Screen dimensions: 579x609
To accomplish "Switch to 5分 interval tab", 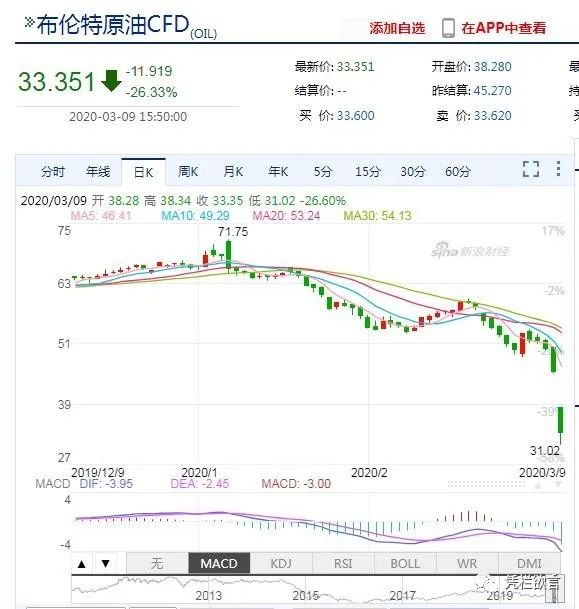I will coord(323,171).
